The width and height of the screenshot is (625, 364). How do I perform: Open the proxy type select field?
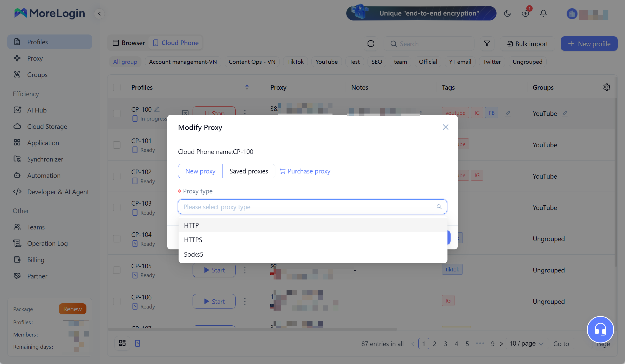312,207
